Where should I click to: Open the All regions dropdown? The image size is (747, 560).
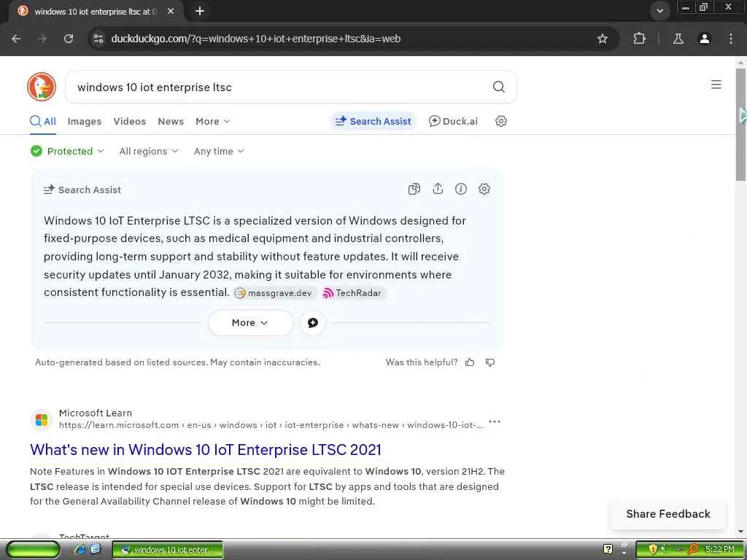(x=149, y=151)
